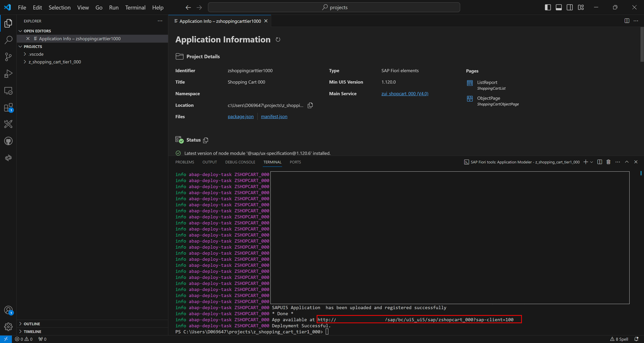The width and height of the screenshot is (644, 343).
Task: Kill the terminal with trash icon
Action: [608, 162]
